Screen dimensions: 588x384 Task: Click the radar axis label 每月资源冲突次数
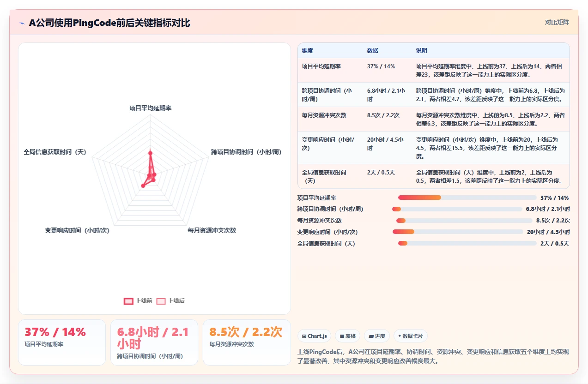tap(212, 230)
